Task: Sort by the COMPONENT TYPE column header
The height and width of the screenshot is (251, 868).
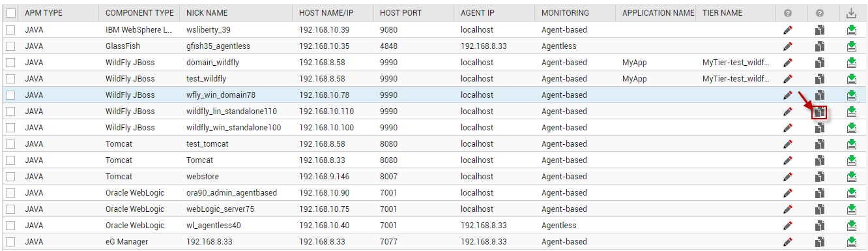Action: [x=139, y=13]
